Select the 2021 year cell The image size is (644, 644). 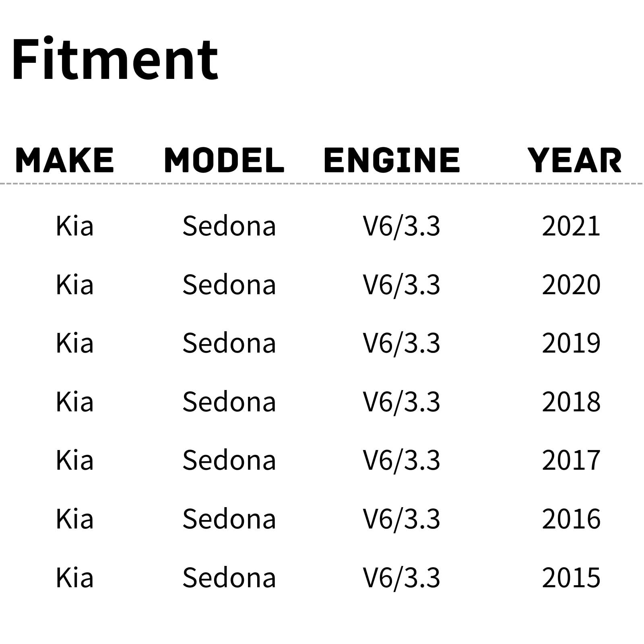(571, 226)
